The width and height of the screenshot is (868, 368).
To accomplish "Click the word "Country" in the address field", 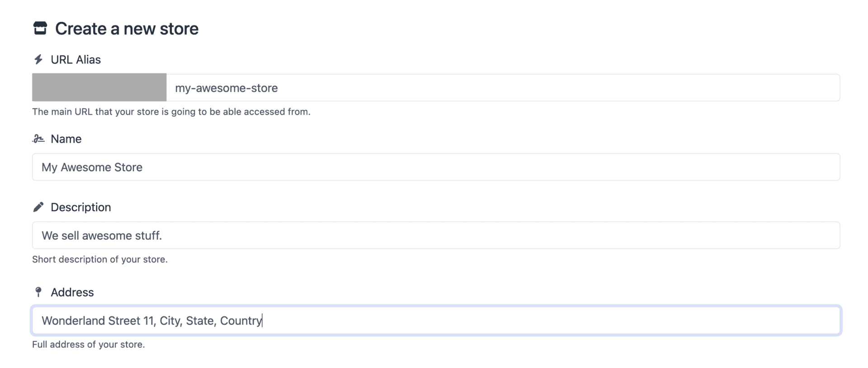I will pos(241,321).
